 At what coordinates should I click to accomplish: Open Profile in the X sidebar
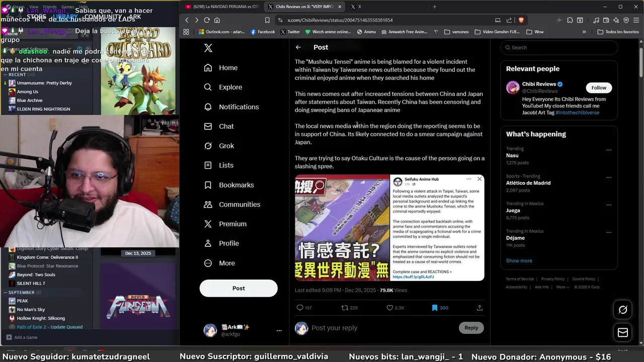pyautogui.click(x=221, y=243)
